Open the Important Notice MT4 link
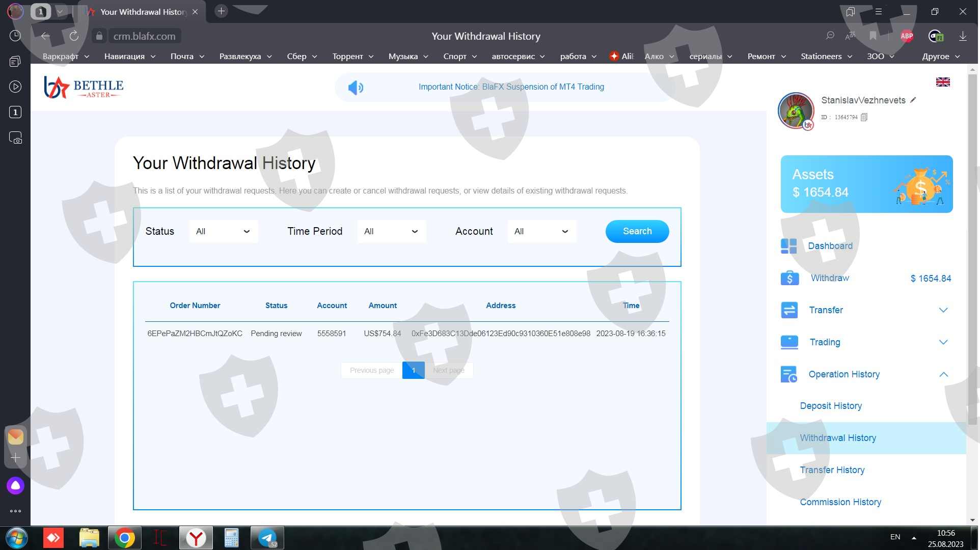The height and width of the screenshot is (550, 980). [x=511, y=87]
